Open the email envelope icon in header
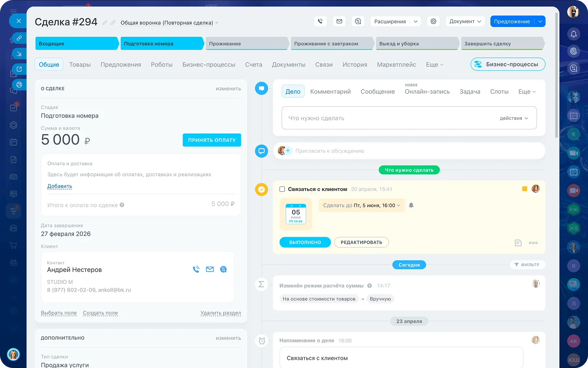This screenshot has height=368, width=588. tap(339, 21)
